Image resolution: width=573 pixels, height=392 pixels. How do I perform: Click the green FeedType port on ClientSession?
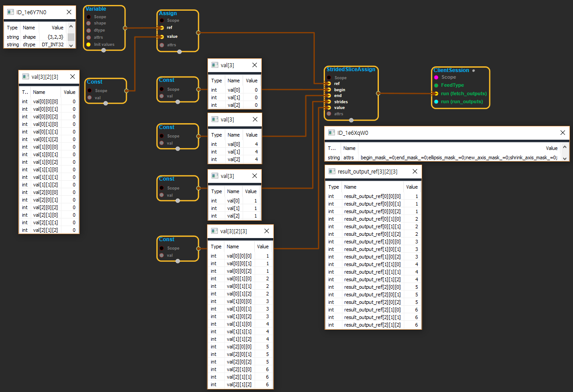pyautogui.click(x=436, y=85)
